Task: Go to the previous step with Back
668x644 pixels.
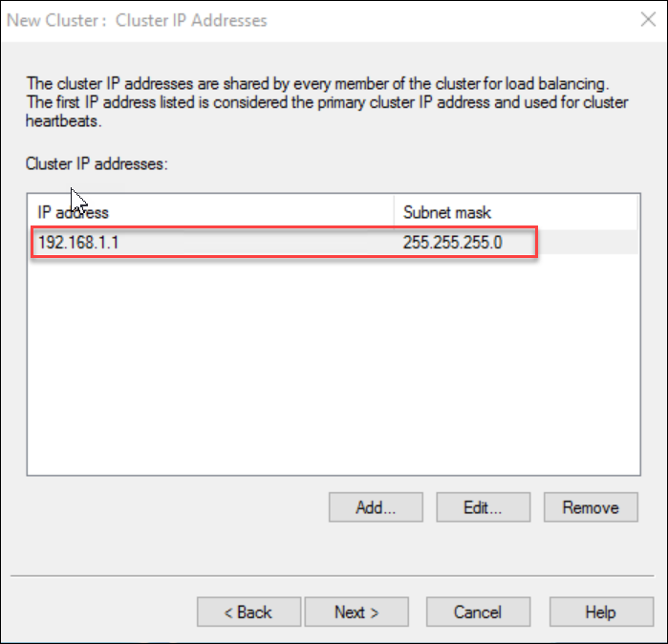Action: [x=248, y=612]
